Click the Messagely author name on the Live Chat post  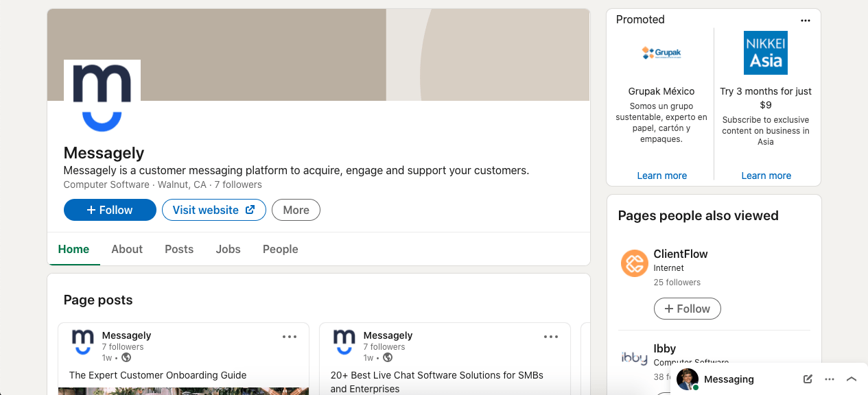point(388,335)
